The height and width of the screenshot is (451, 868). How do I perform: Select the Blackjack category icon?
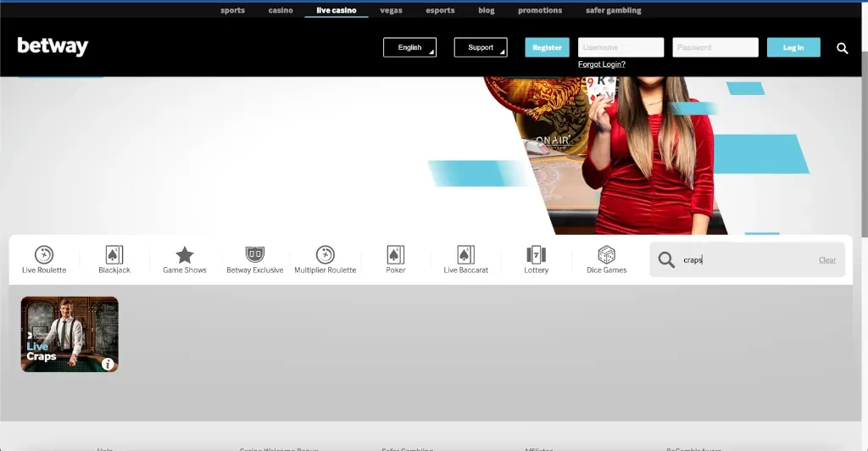coord(114,255)
